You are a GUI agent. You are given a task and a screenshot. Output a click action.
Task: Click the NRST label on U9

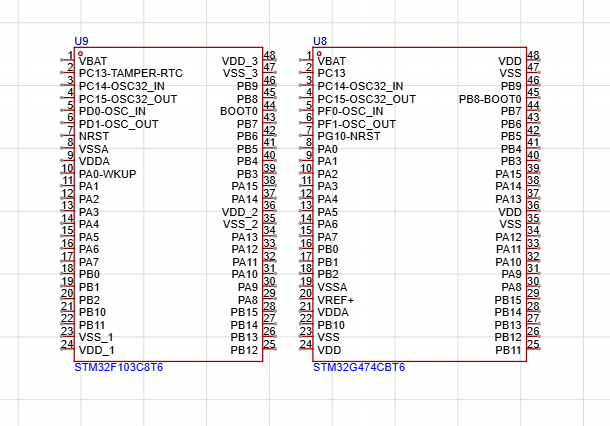click(94, 136)
